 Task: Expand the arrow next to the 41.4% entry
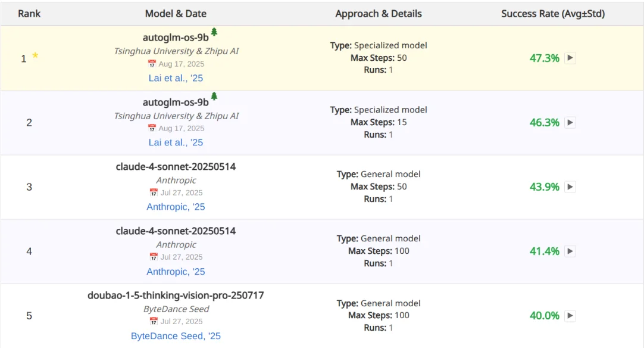570,251
